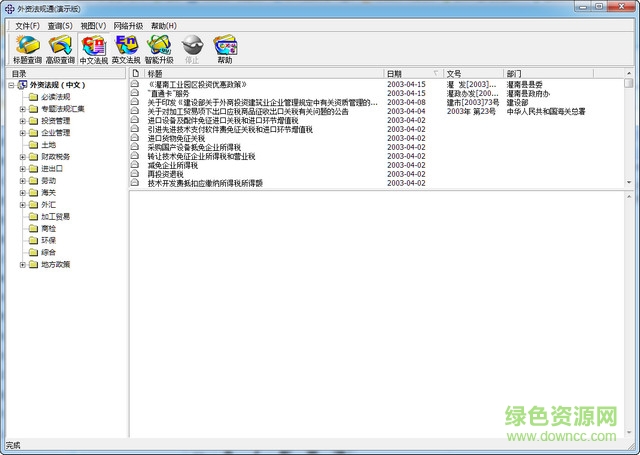
Task: Click the 目录 panel header
Action: (x=66, y=73)
